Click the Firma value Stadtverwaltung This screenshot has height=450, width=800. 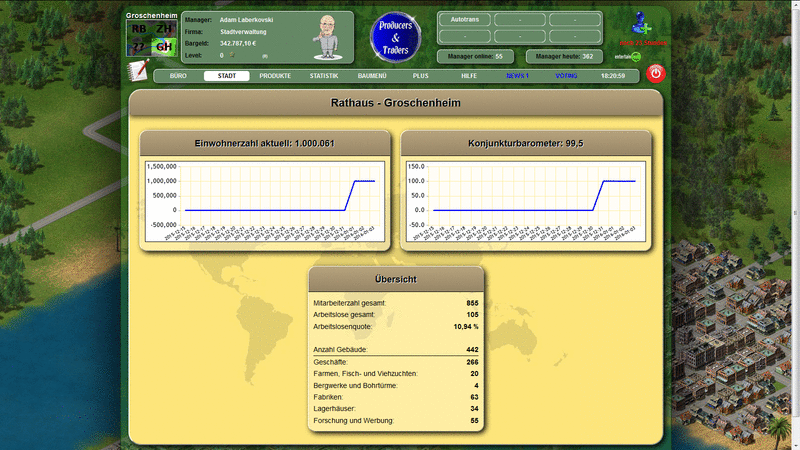(243, 32)
